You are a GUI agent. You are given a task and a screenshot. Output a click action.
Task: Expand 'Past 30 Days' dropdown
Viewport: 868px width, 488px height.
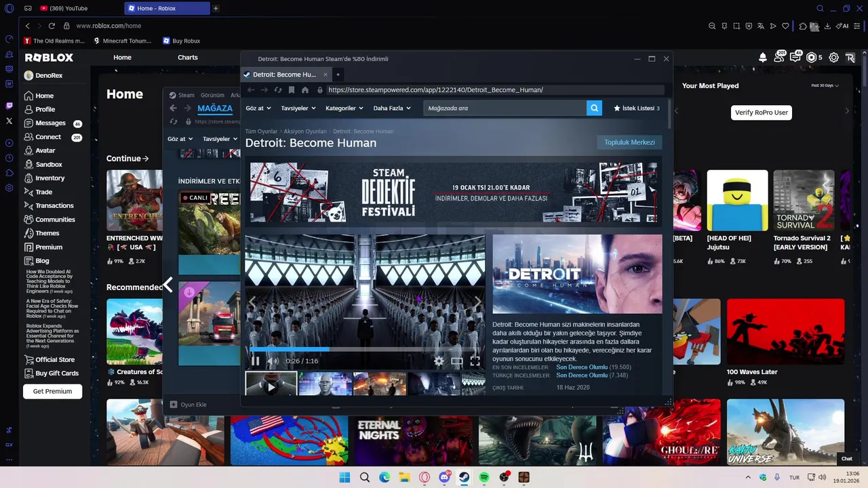click(x=825, y=85)
